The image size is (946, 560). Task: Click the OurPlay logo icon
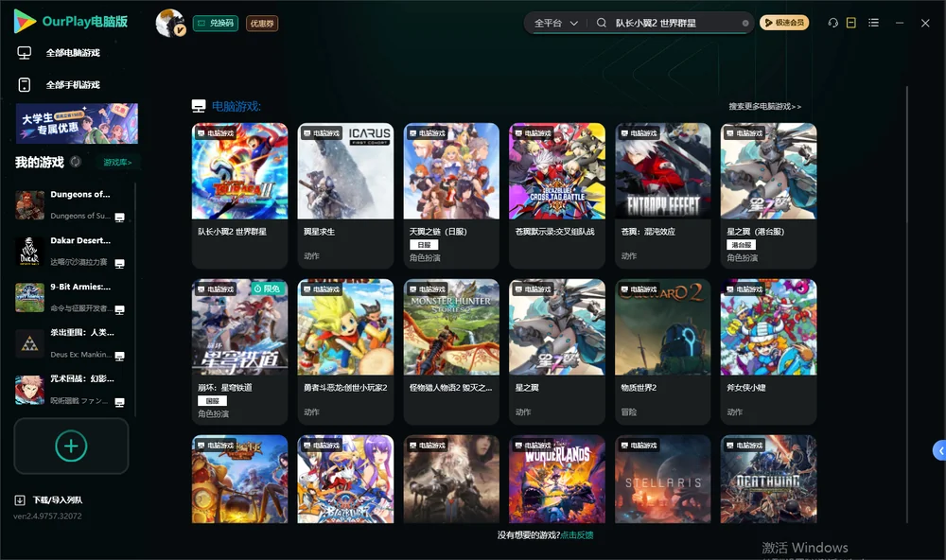25,22
